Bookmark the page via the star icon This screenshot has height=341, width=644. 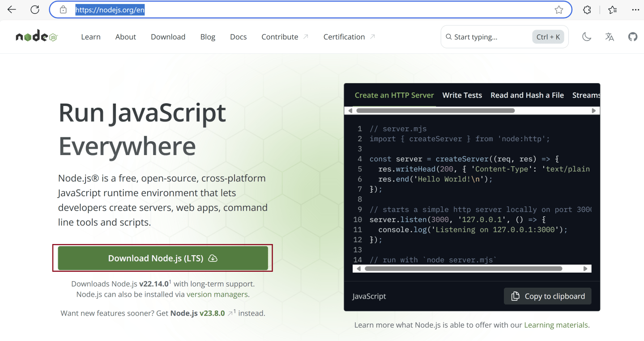(559, 9)
